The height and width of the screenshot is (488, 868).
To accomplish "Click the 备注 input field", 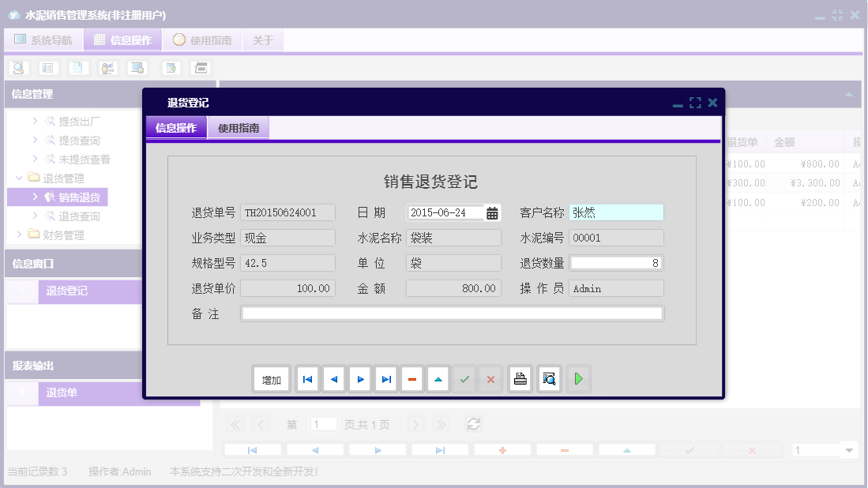I will click(x=452, y=313).
